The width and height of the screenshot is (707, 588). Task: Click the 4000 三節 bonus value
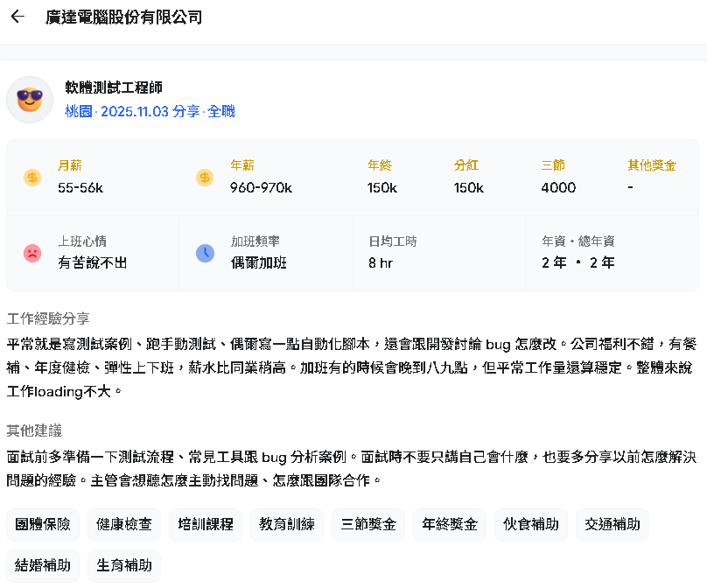[558, 187]
